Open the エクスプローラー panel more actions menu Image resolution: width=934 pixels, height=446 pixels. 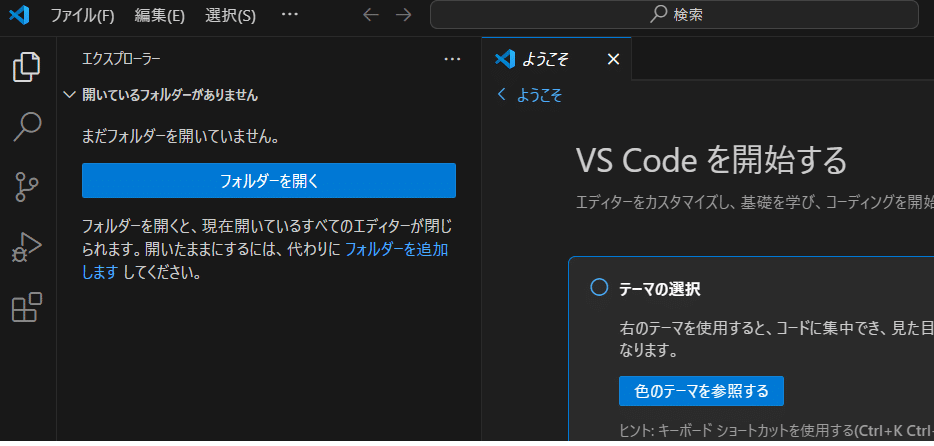453,59
